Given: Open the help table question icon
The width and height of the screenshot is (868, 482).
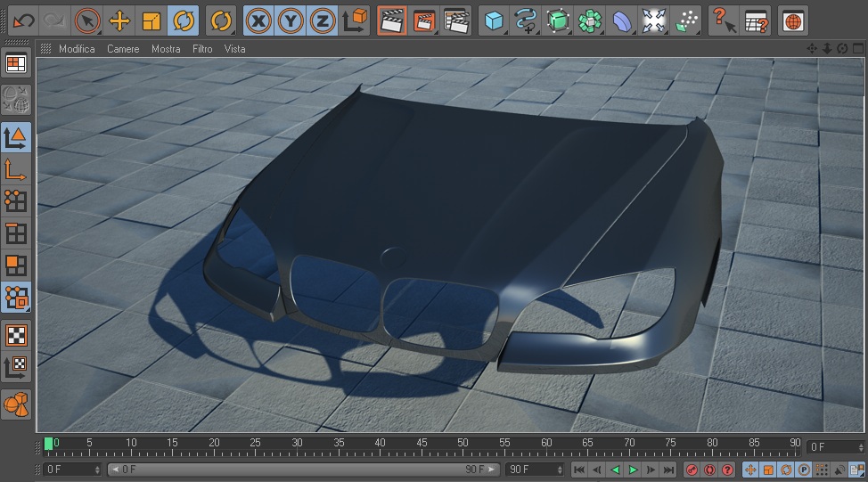Looking at the screenshot, I should click(757, 21).
